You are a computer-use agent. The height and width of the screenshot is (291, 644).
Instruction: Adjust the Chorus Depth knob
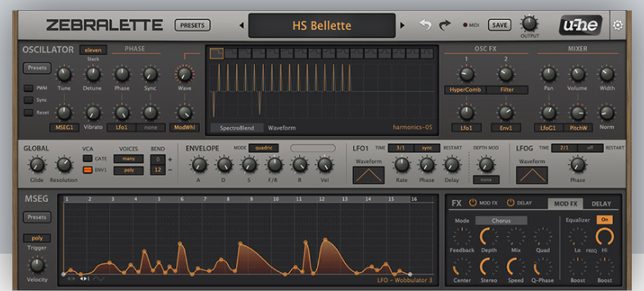coord(488,236)
